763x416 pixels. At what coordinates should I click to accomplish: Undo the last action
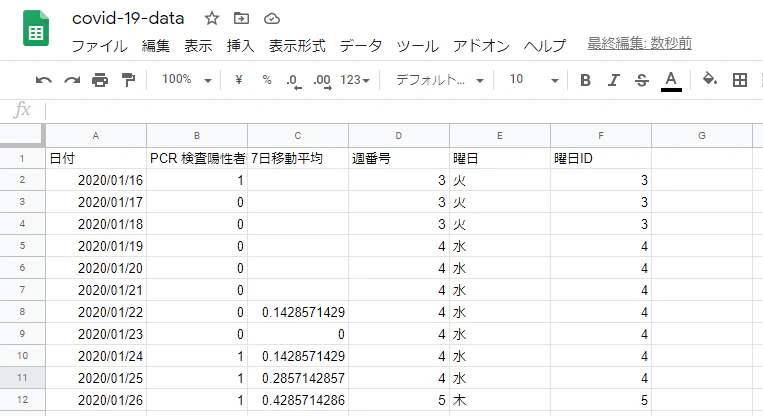[44, 80]
